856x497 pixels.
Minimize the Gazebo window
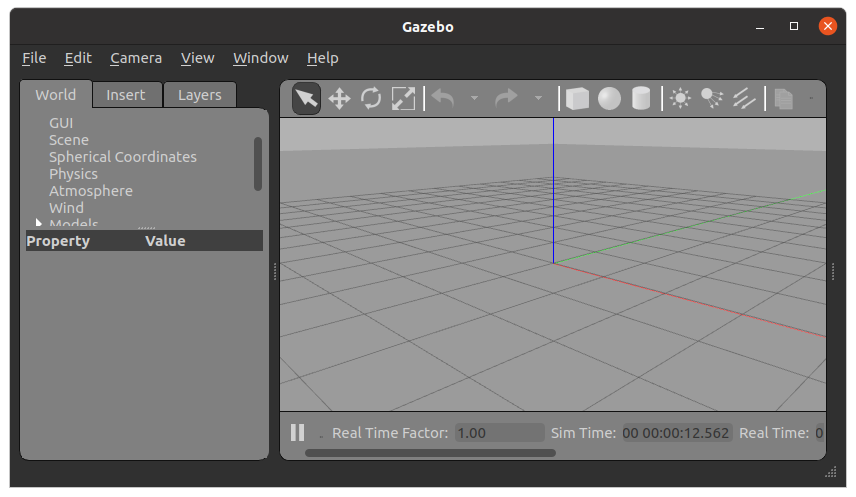click(x=760, y=26)
